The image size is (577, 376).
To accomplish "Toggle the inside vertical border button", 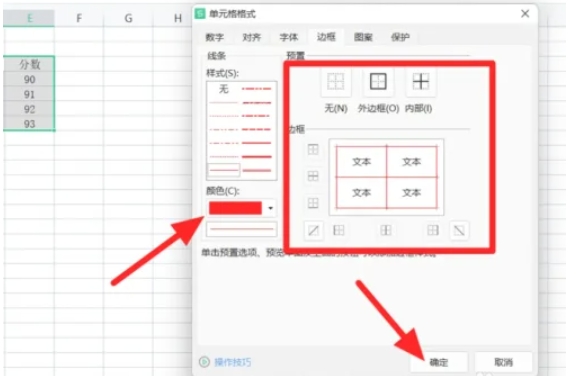I will pos(386,231).
